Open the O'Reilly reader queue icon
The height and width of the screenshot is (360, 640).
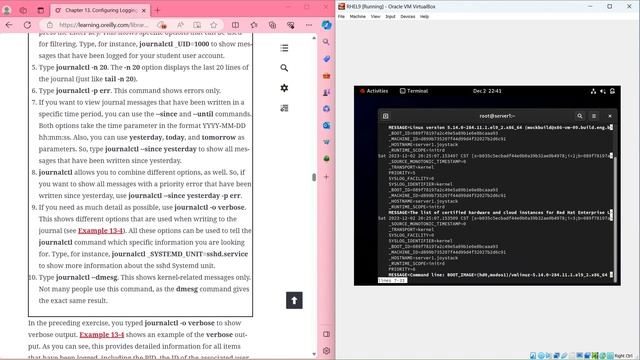(284, 108)
